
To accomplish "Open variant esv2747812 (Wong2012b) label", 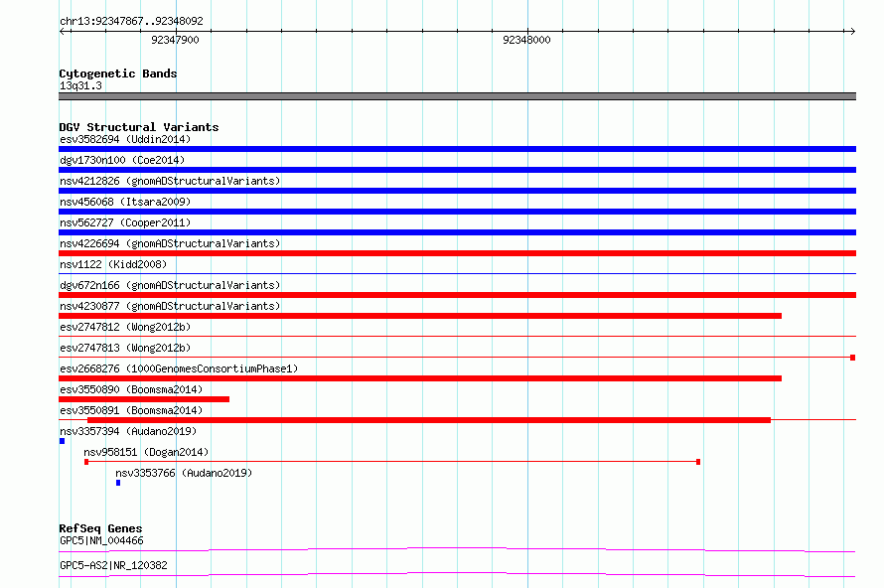I will tap(125, 327).
